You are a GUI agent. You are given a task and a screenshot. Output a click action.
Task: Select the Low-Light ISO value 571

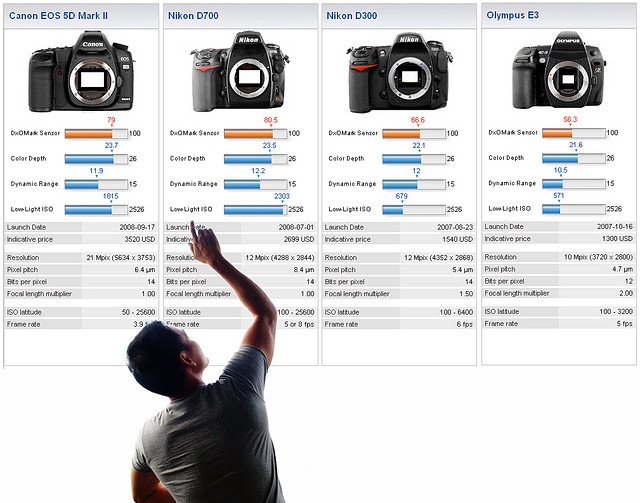tap(558, 195)
